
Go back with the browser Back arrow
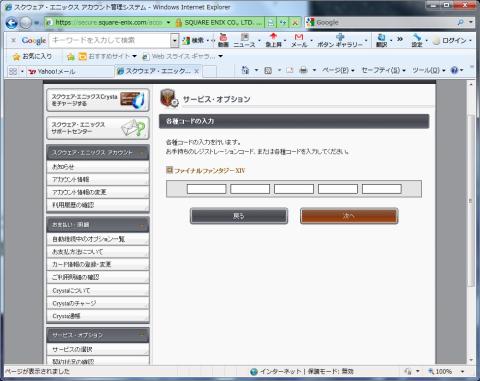tap(12, 23)
